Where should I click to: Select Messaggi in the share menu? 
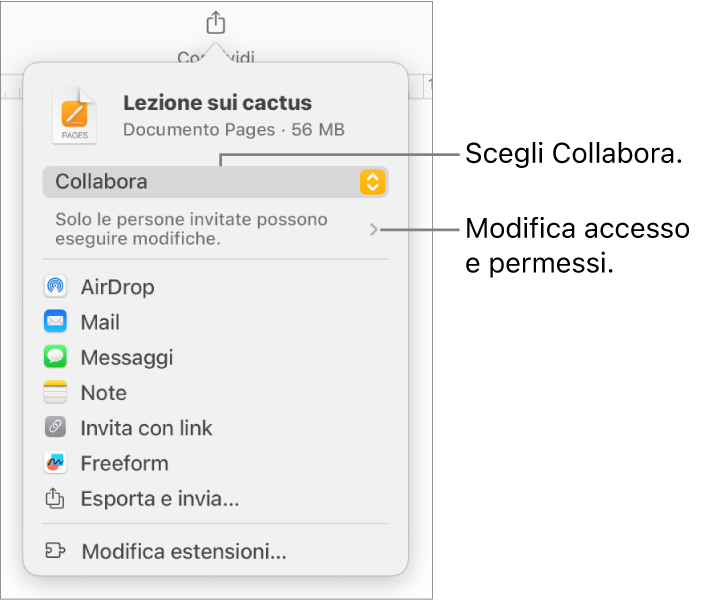pos(127,358)
